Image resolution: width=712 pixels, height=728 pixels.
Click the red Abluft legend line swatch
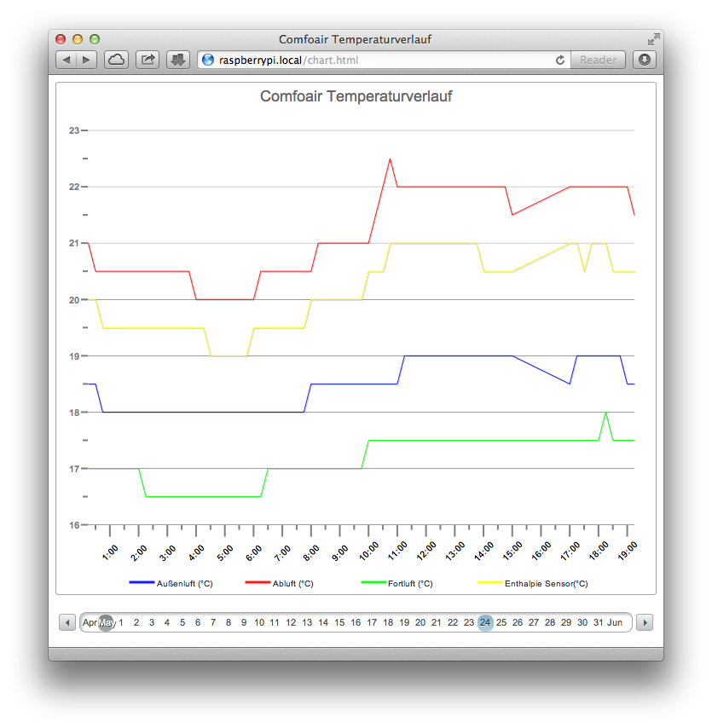coord(258,582)
